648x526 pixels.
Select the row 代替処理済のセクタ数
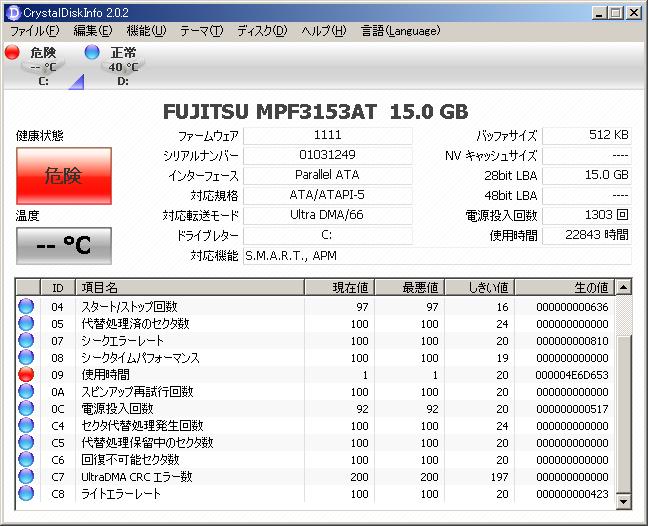click(x=315, y=324)
